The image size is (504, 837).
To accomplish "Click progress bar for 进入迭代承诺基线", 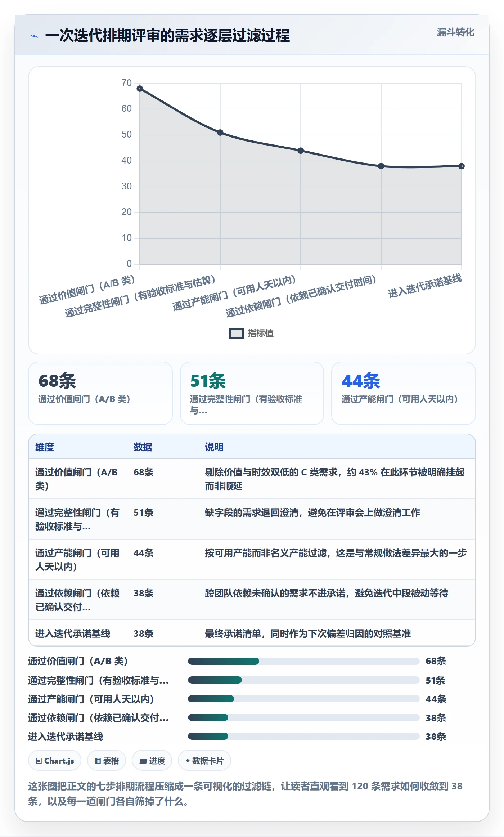I will point(304,736).
